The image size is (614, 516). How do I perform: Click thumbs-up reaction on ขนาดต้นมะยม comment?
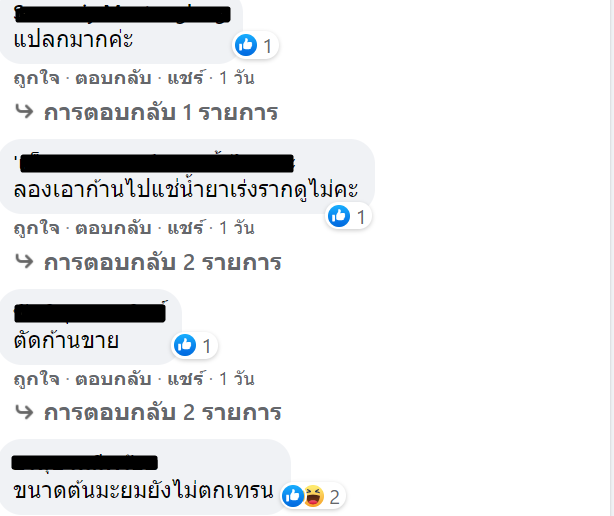click(293, 496)
